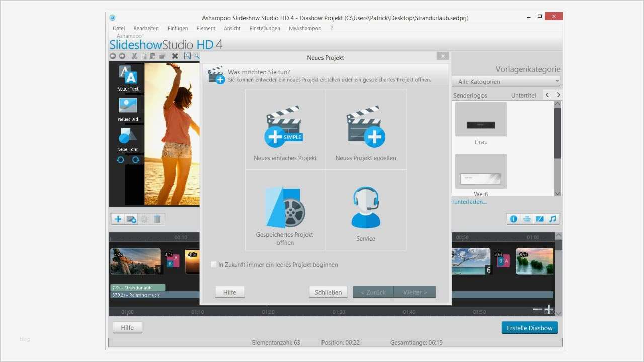Open the Service option in the dialog
The image size is (644, 362).
click(366, 210)
